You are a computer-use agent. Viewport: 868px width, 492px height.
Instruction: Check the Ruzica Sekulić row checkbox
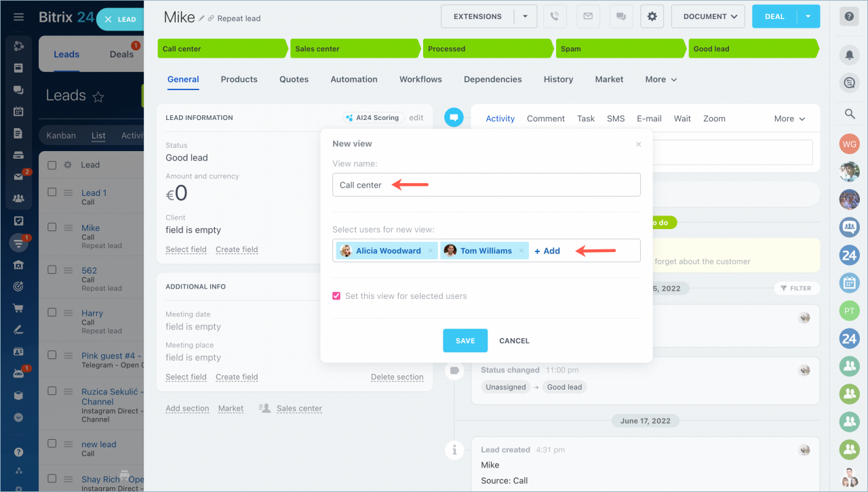click(52, 392)
